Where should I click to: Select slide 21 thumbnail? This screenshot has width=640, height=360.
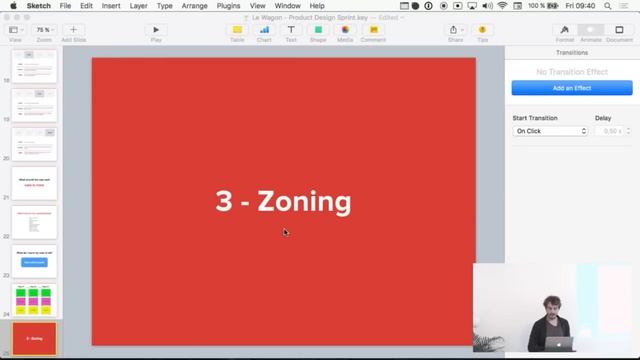[x=34, y=183]
